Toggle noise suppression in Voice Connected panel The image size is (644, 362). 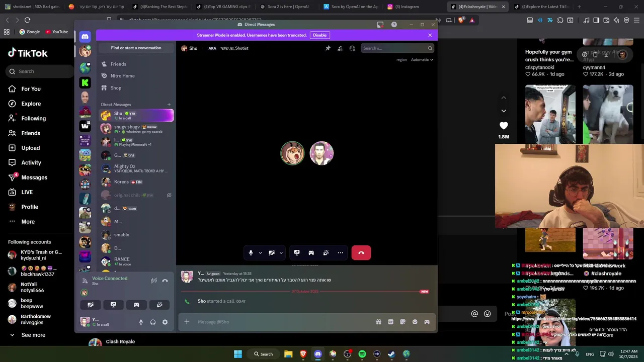click(154, 281)
